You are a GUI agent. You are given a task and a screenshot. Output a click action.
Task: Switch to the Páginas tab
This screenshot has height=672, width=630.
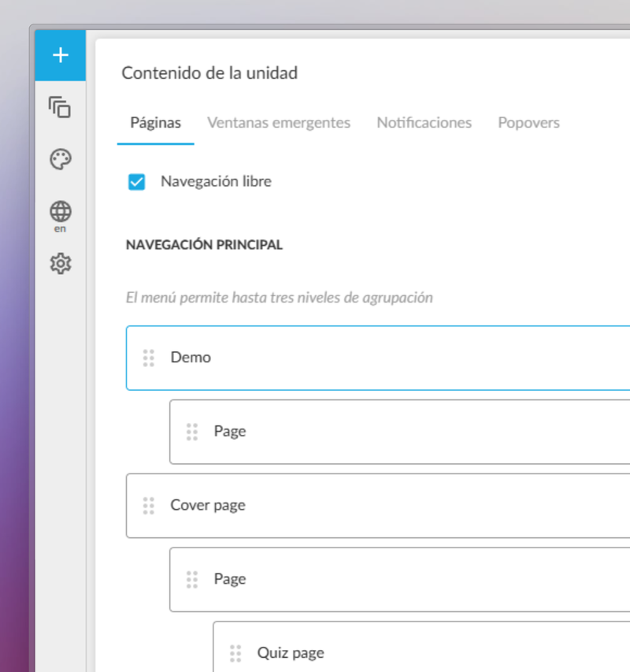tap(155, 123)
